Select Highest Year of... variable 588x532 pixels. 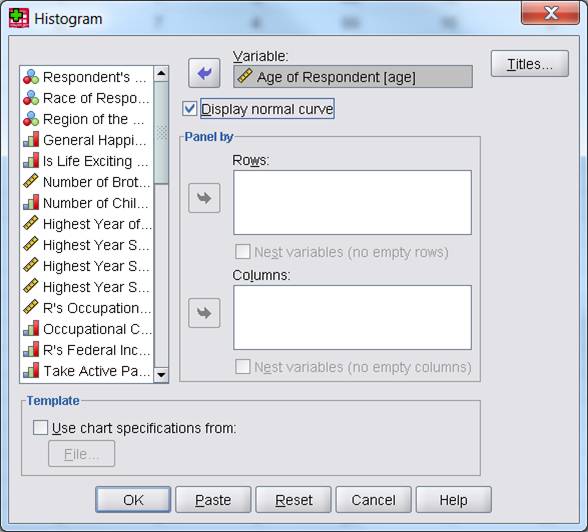97,224
